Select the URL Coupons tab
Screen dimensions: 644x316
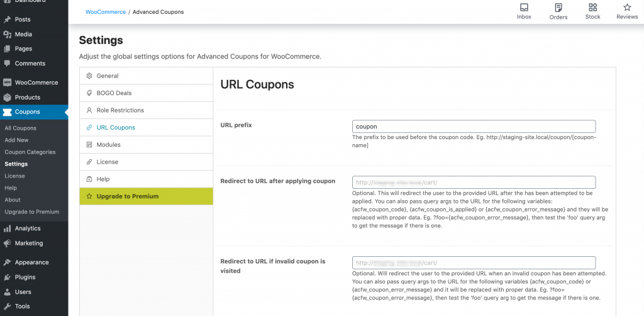[x=146, y=127]
